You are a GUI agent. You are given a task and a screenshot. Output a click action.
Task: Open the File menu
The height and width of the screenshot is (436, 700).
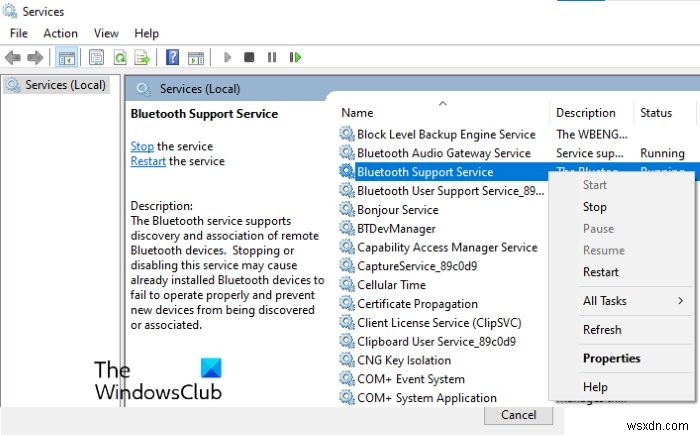[x=19, y=33]
